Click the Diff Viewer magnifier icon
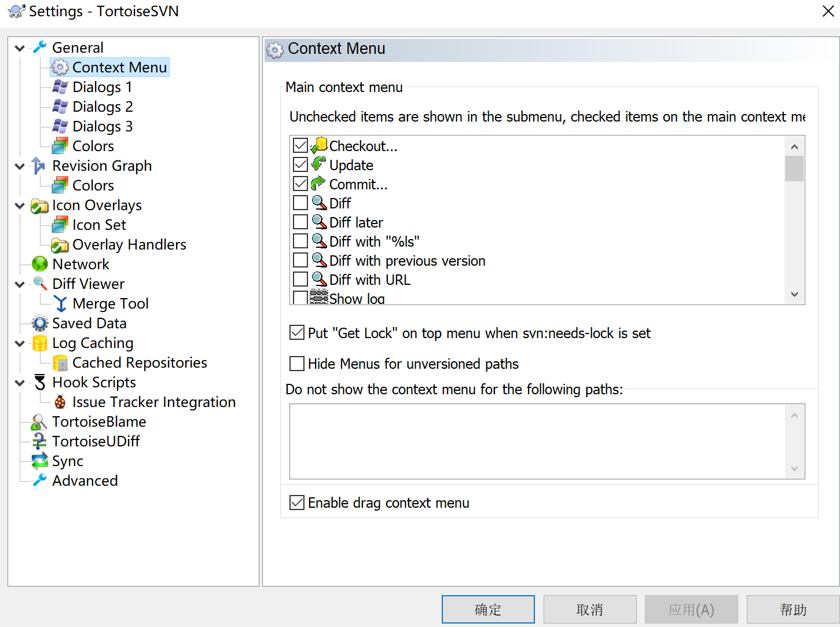840x627 pixels. click(40, 284)
